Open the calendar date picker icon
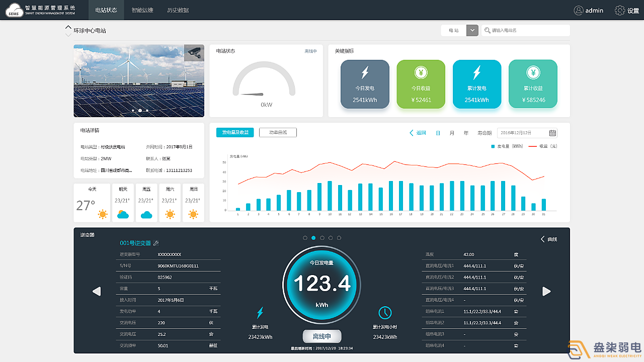The height and width of the screenshot is (362, 644). click(552, 133)
